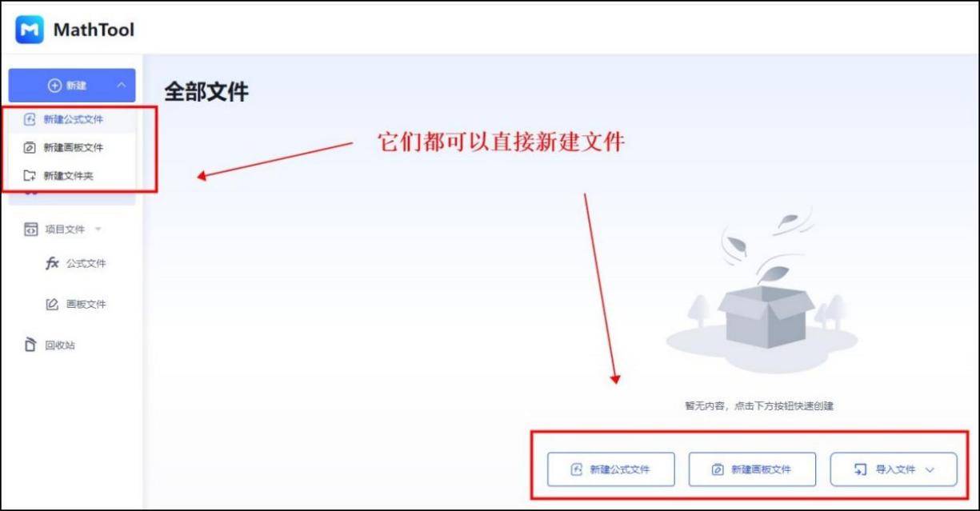Select 新建画板文件 from the dropdown menu
980x511 pixels.
[72, 147]
